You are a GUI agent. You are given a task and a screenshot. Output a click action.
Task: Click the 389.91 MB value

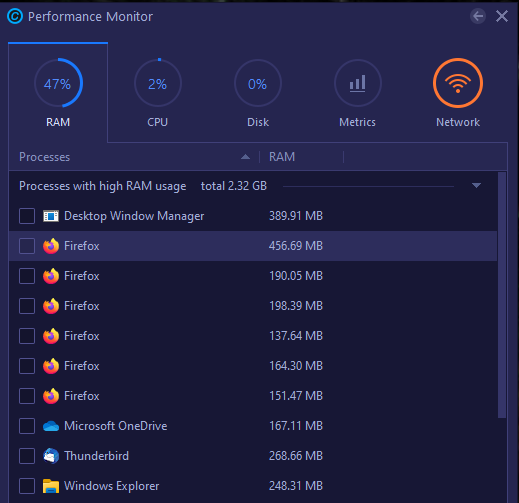[x=296, y=216]
